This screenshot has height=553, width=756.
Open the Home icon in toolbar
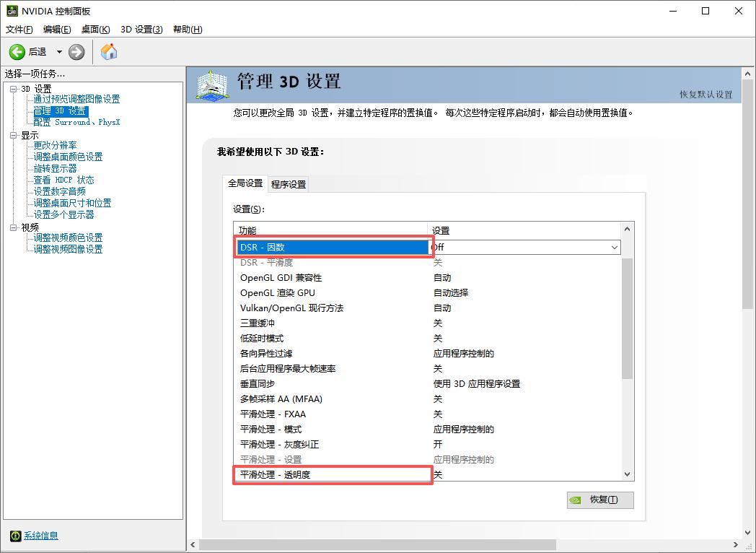pos(109,52)
